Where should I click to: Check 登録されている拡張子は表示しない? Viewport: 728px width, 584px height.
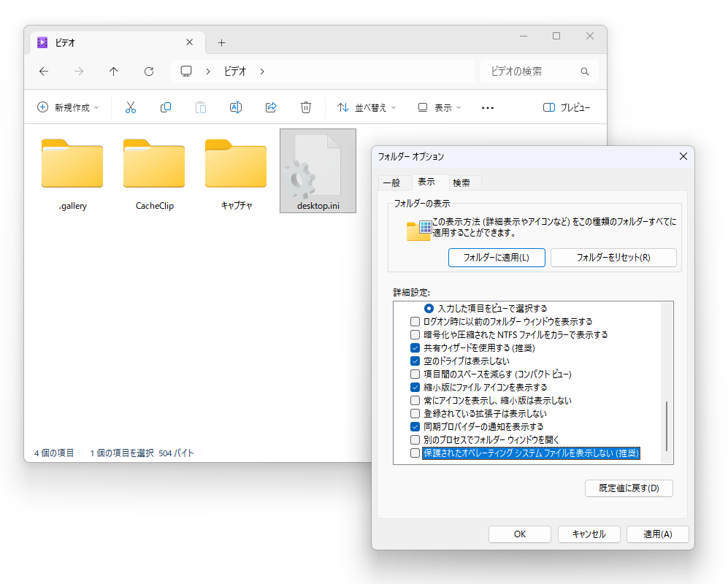coord(415,413)
